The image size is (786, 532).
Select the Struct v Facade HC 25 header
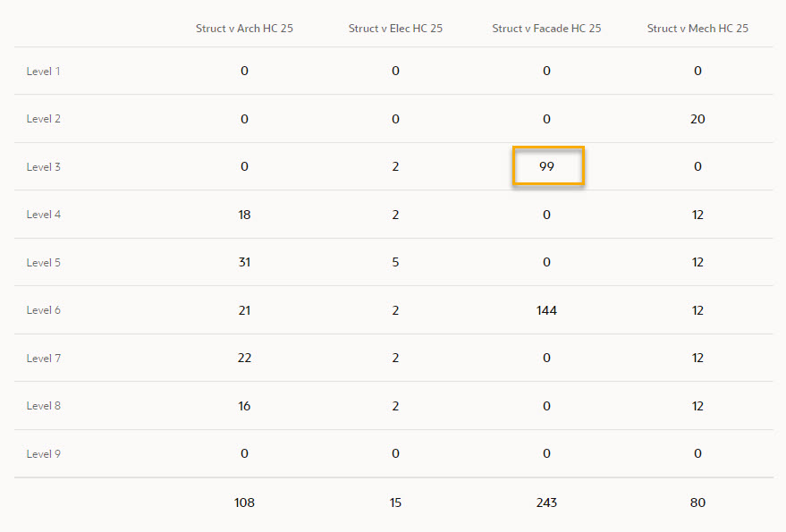546,29
